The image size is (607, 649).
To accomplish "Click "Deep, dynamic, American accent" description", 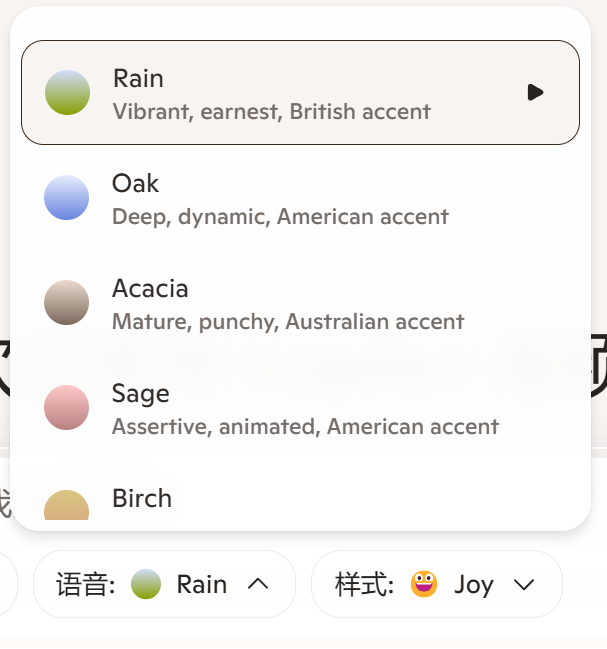I will tap(280, 217).
